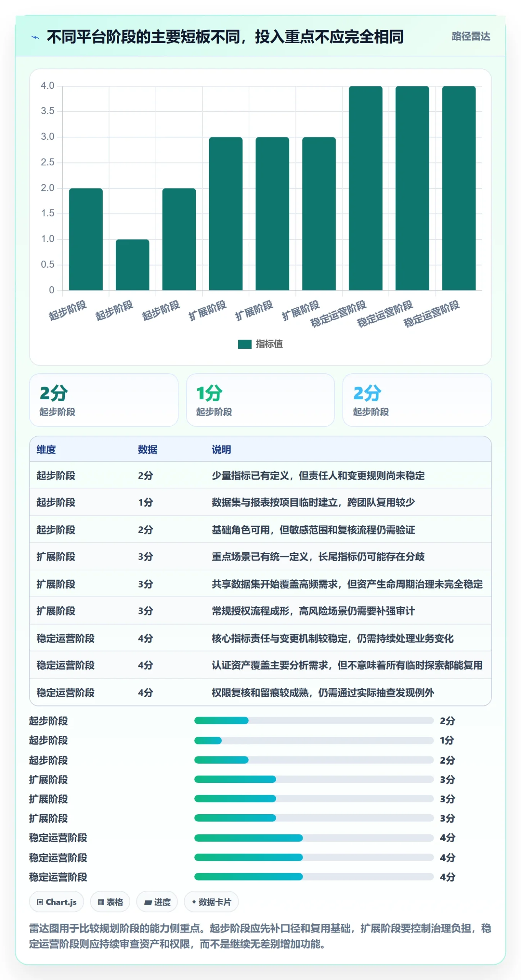Click 稳定运营阶段 in the 权限复核和留痕 row
The height and width of the screenshot is (980, 521).
pyautogui.click(x=66, y=693)
